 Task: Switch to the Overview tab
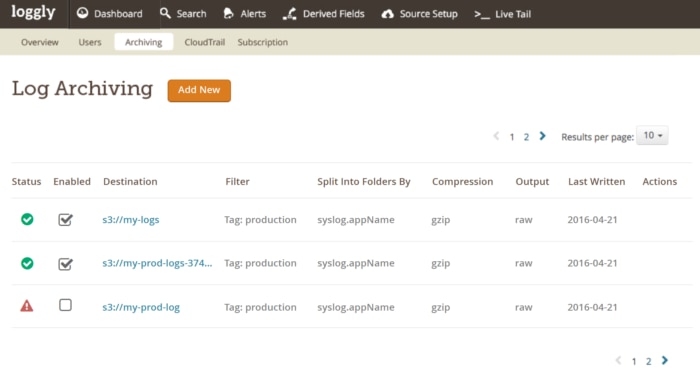click(x=40, y=42)
